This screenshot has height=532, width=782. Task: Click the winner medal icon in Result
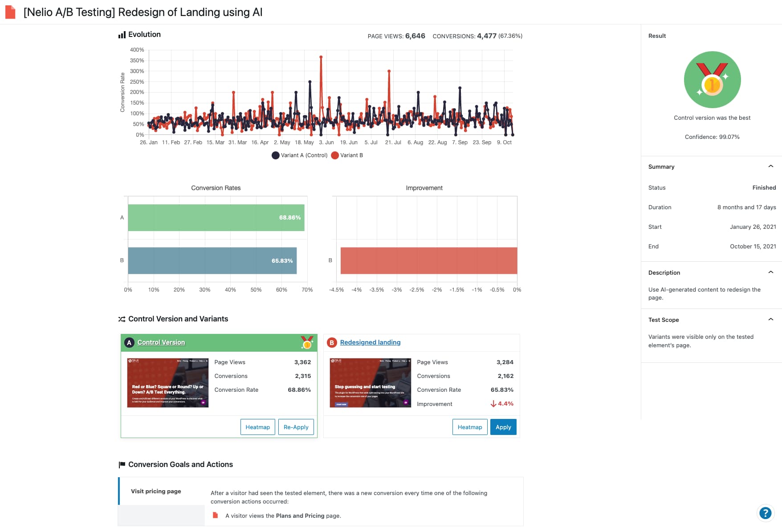(712, 80)
